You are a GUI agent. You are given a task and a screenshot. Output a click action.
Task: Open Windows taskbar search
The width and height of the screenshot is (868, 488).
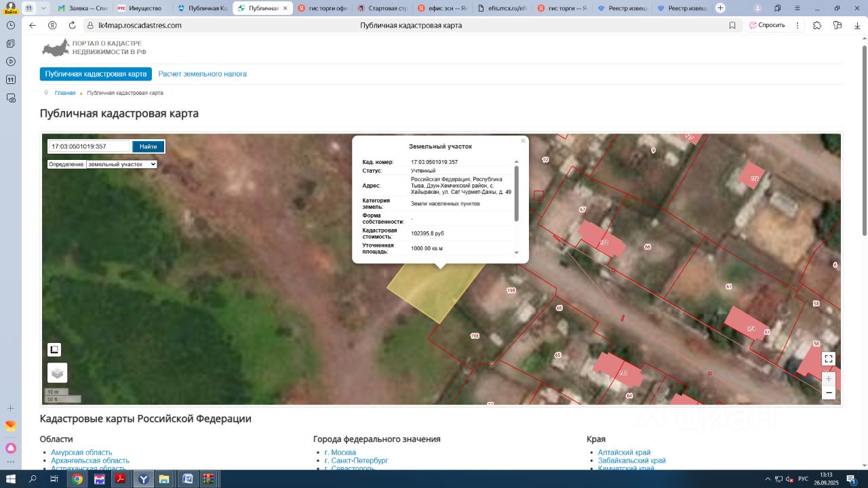[33, 479]
